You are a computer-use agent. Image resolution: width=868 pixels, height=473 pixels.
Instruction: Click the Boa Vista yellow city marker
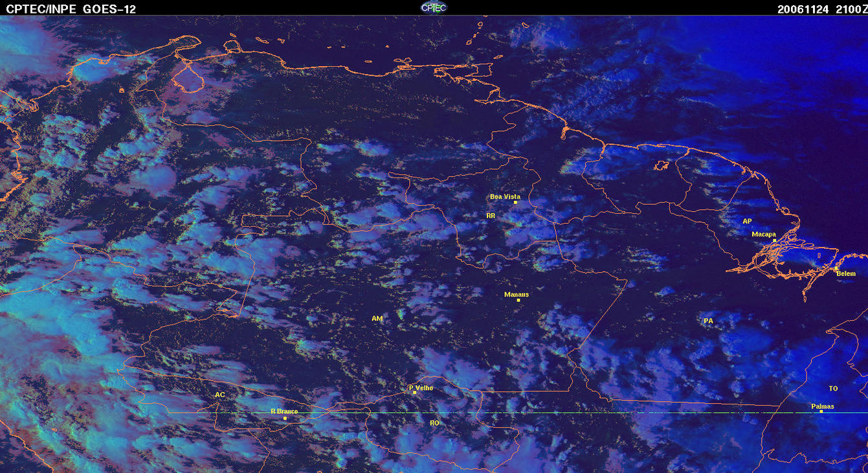coord(516,203)
